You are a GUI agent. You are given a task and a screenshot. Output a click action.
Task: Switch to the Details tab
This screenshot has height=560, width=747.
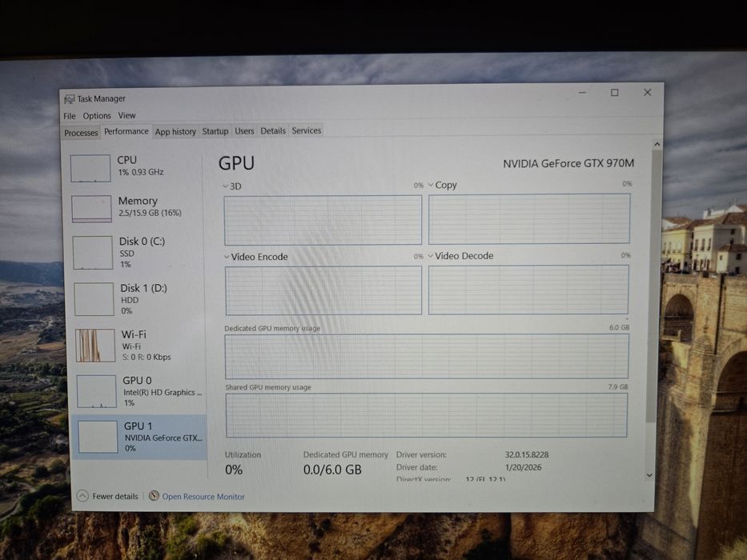(x=273, y=131)
